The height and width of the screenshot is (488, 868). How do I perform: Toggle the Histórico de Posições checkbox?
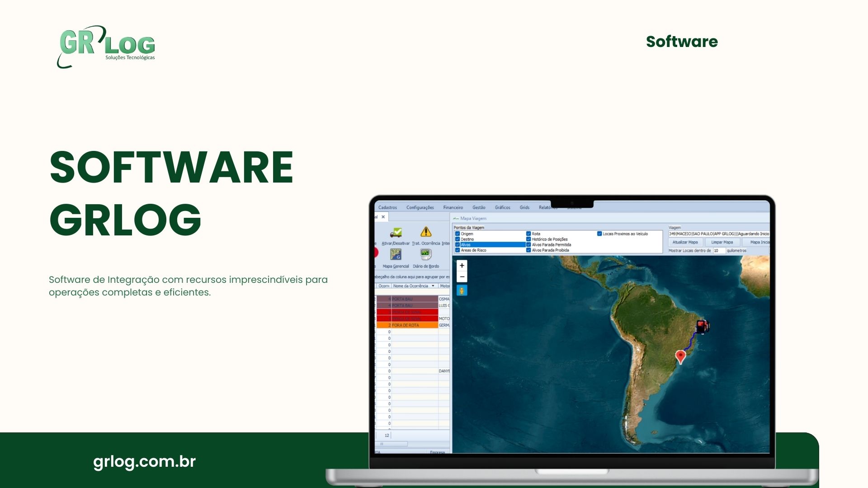click(x=528, y=239)
